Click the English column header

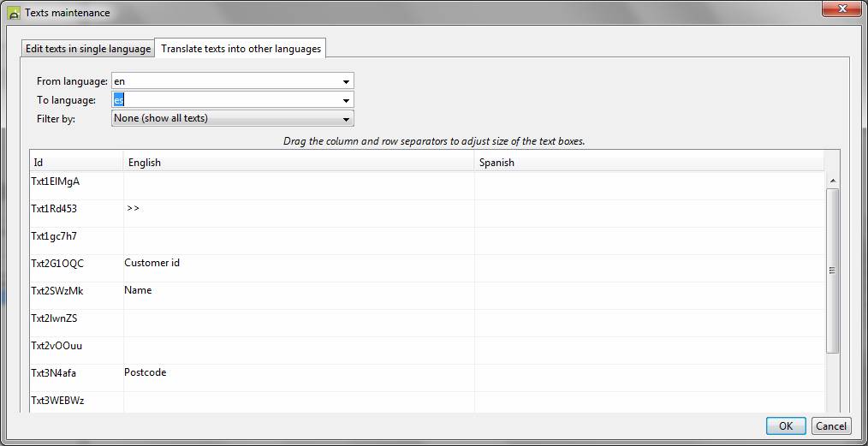point(299,162)
